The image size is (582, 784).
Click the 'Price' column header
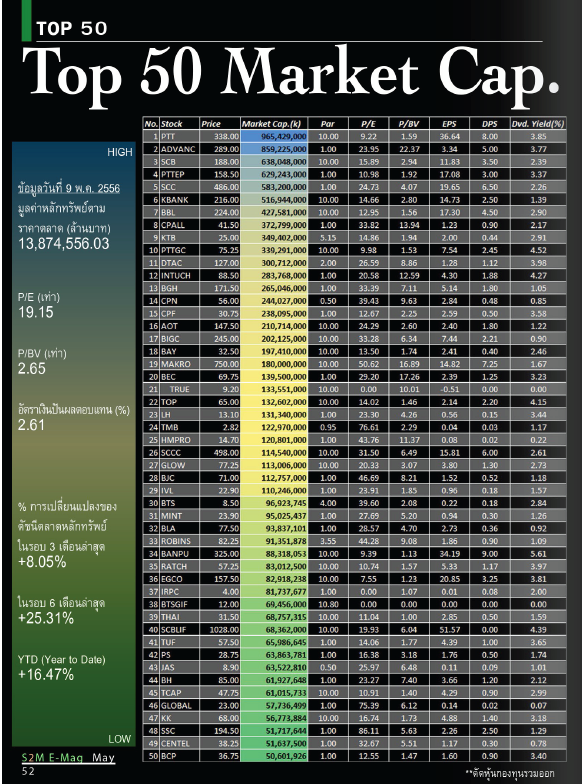point(220,124)
